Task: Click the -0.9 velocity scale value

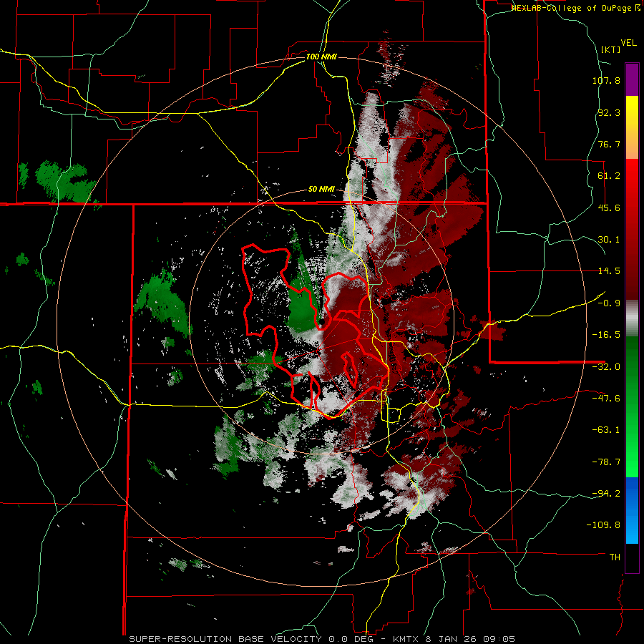Action: pos(609,303)
